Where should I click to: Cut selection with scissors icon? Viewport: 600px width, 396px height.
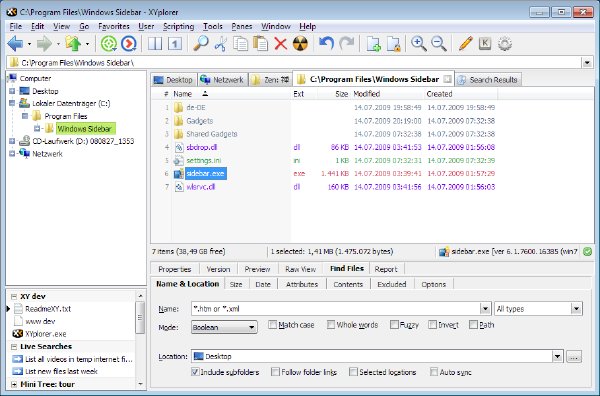pyautogui.click(x=220, y=44)
